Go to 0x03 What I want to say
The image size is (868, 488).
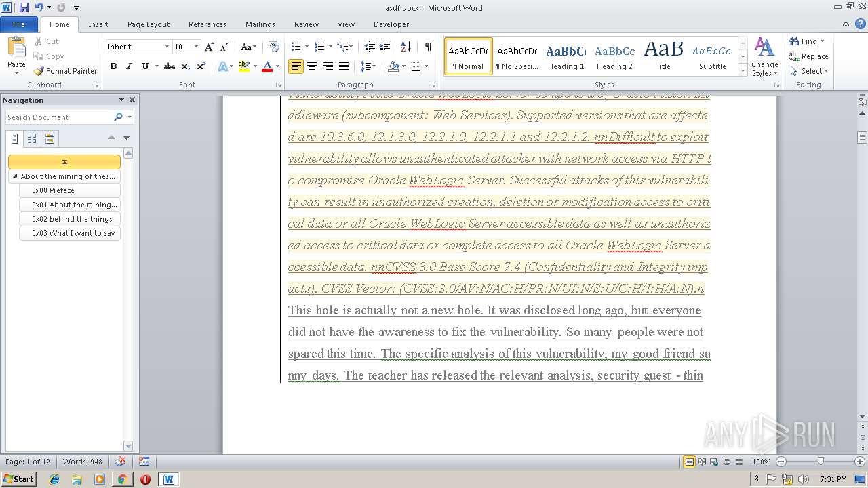71,233
